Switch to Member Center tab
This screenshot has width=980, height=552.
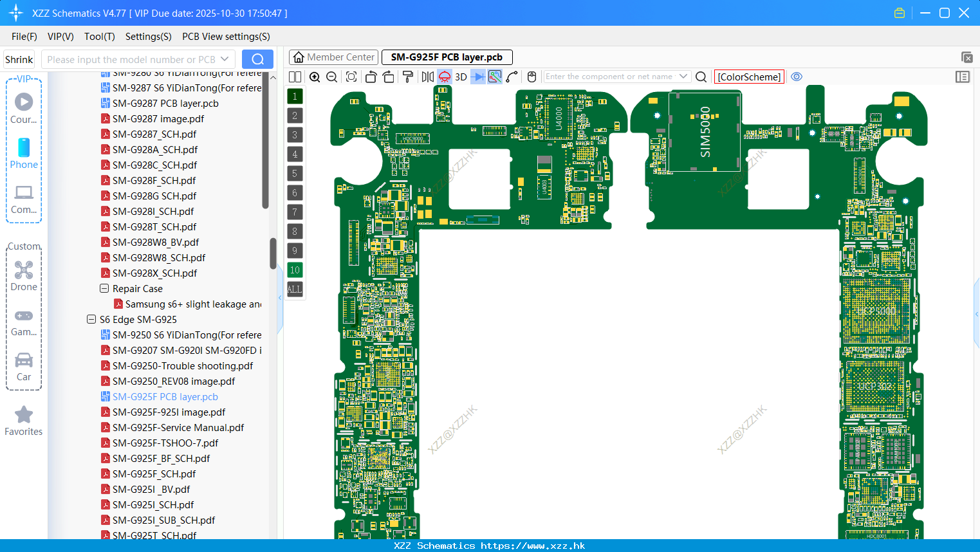[333, 57]
